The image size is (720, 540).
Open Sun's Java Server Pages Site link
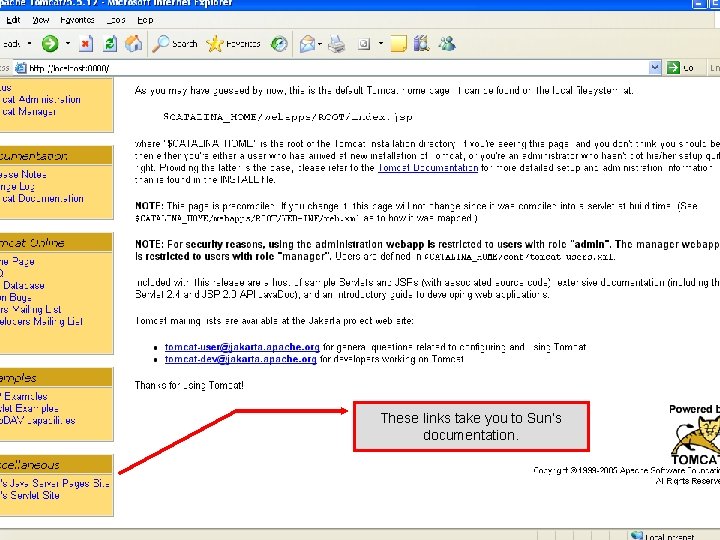[55, 483]
